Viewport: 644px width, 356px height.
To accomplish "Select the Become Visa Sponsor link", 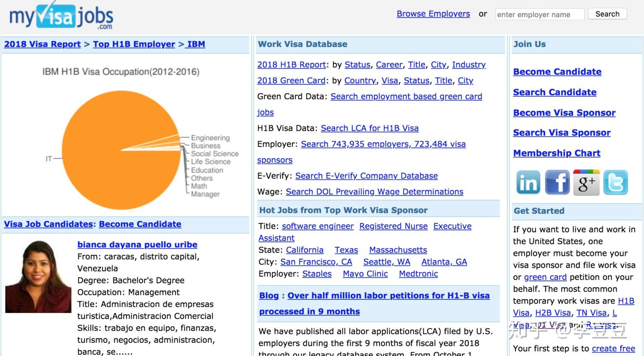I will [x=564, y=113].
